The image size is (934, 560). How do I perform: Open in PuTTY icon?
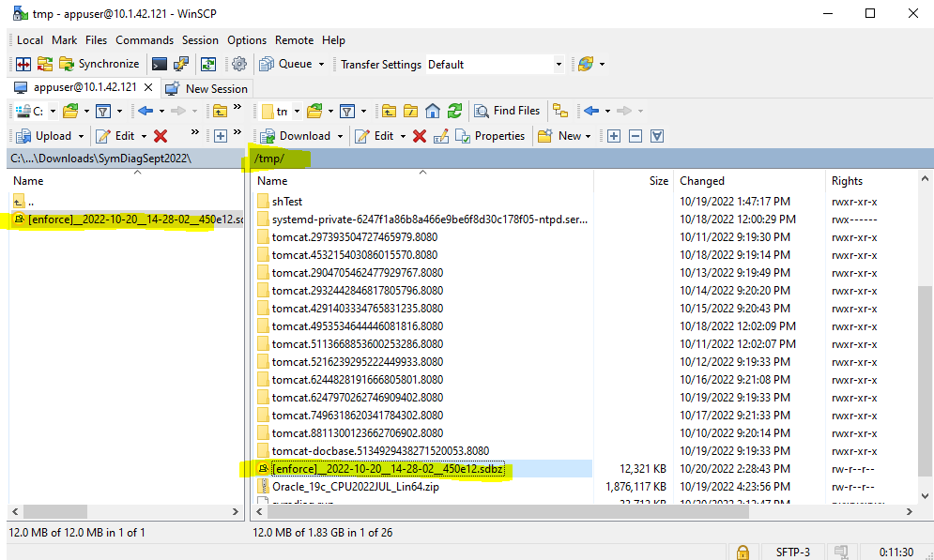[x=181, y=64]
